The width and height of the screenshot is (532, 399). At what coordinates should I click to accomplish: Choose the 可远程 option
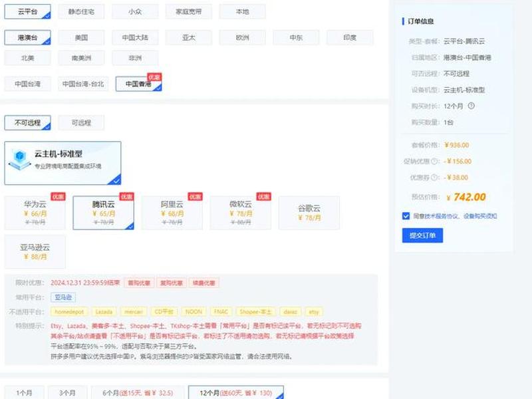tap(81, 123)
